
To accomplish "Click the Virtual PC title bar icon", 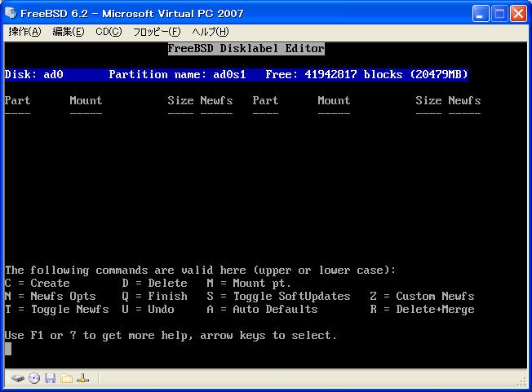I will 10,13.
